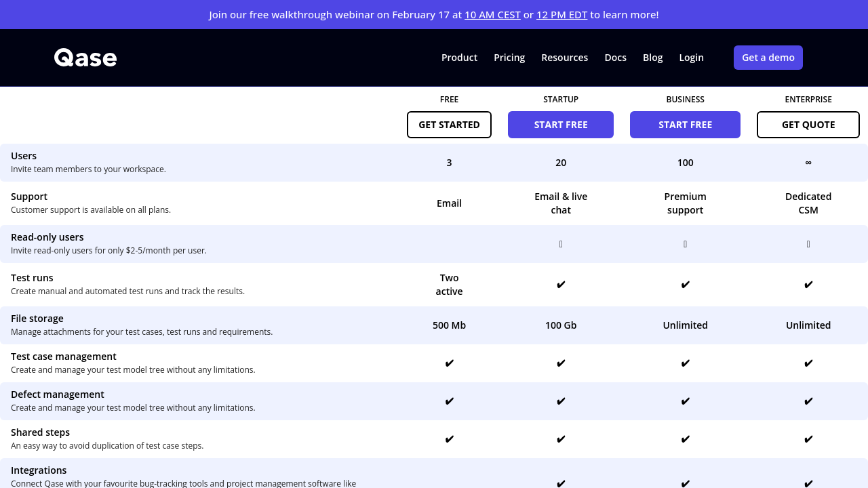Click the Qase logo
The height and width of the screenshot is (488, 868).
85,58
